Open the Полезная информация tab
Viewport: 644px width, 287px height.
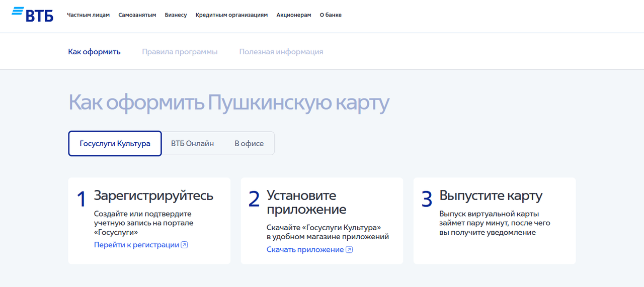point(281,52)
